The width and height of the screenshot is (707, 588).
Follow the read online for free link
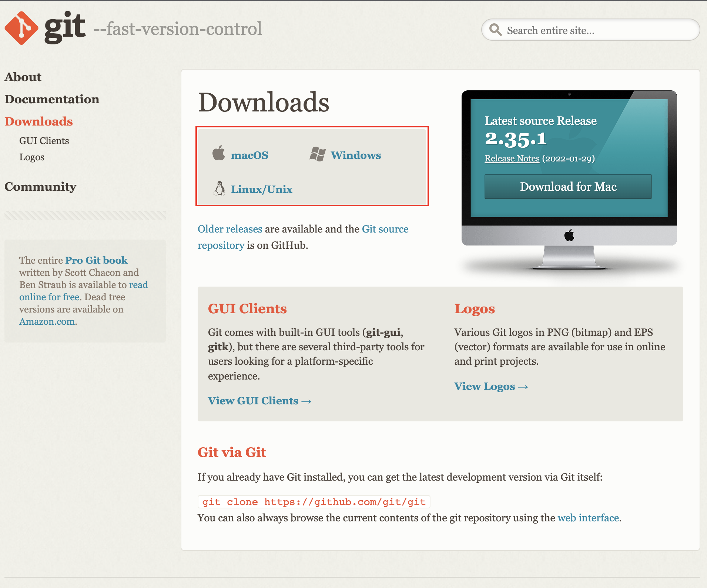coord(84,291)
